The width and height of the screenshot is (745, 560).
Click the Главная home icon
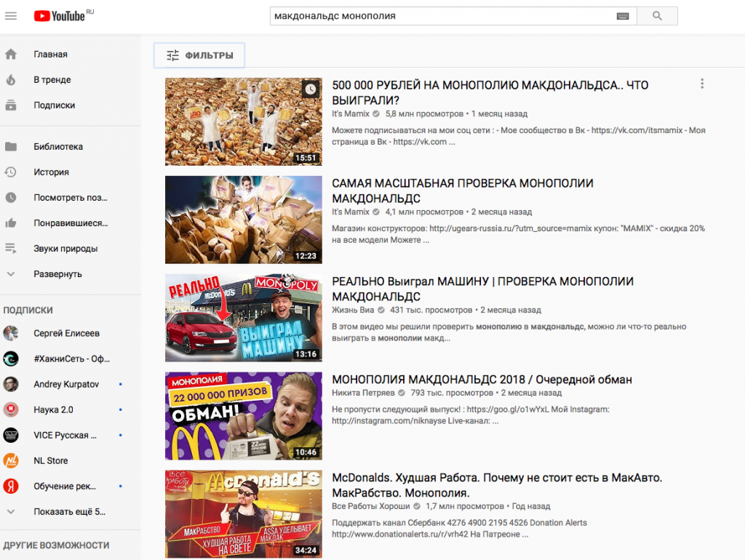click(11, 54)
